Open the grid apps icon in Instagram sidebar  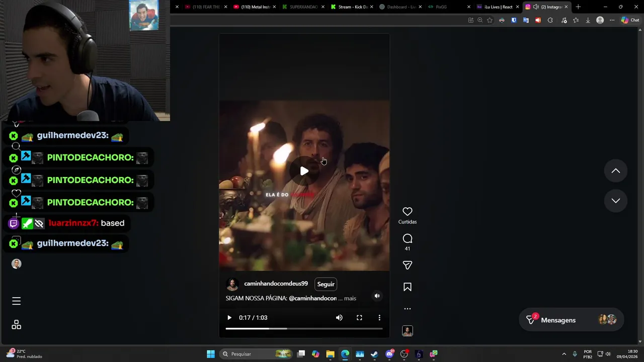16,325
